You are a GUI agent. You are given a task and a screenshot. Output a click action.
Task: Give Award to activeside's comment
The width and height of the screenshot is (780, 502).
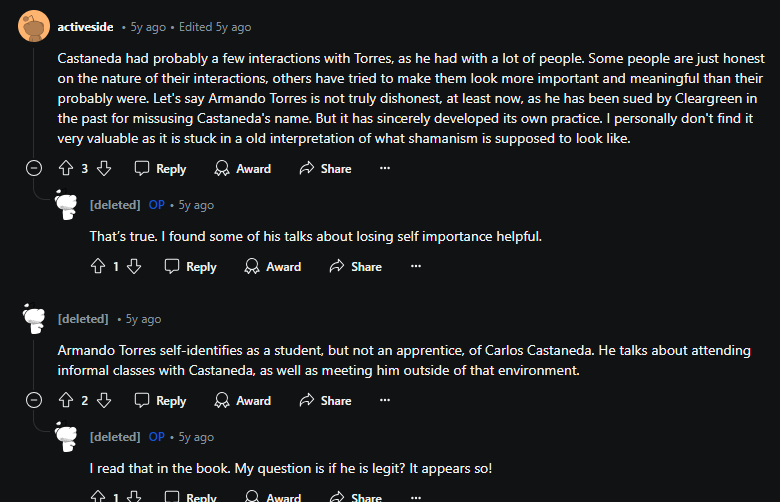click(x=243, y=169)
